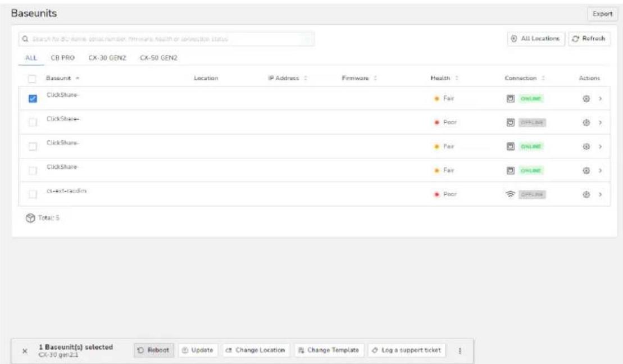Check the cs-ext-raodim row checkbox
Viewport: 623px width, 364px height.
[33, 194]
